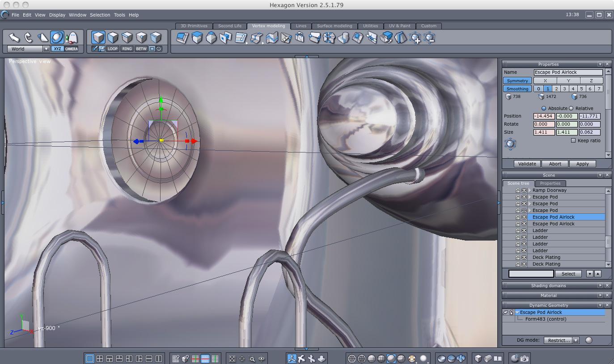Select the rotate tool icon
The width and height of the screenshot is (614, 364).
click(28, 38)
